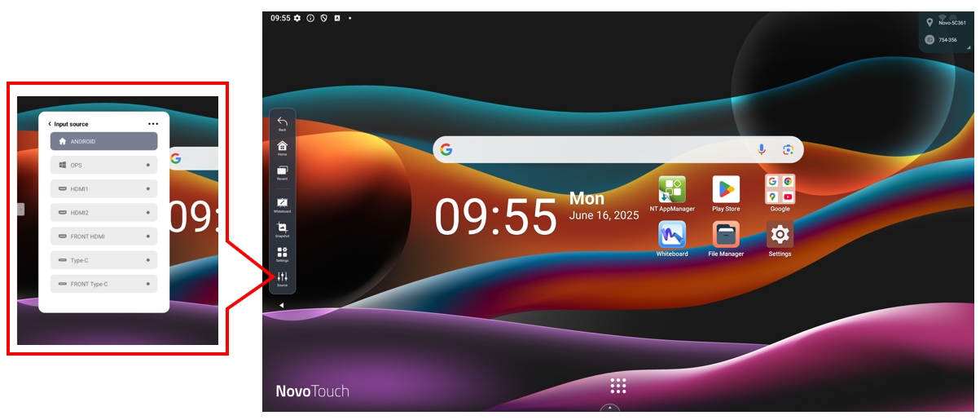Open the app drawer grid icon
Image resolution: width=980 pixels, height=420 pixels.
[617, 386]
